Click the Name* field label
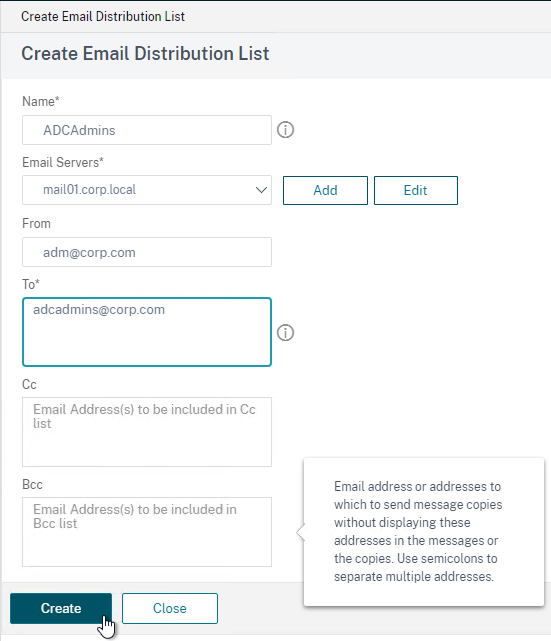 40,101
